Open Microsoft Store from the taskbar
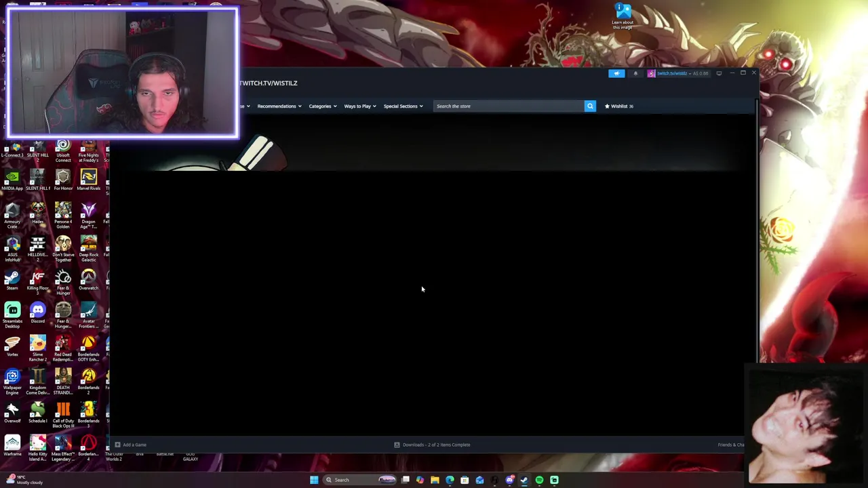 465,480
